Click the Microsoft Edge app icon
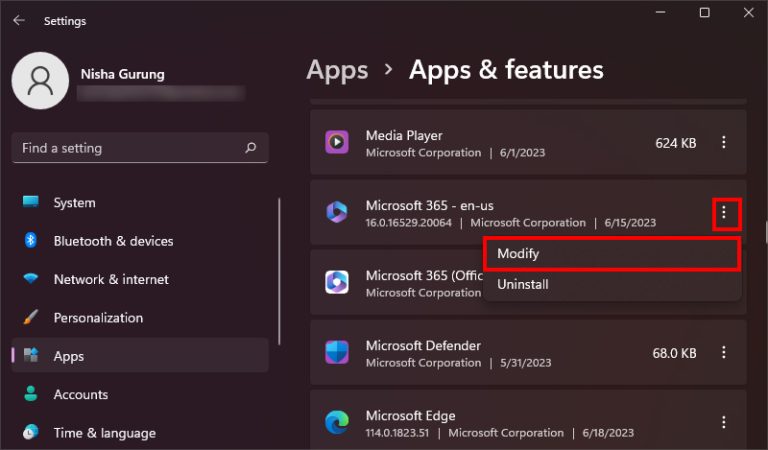The image size is (768, 450). [x=337, y=423]
